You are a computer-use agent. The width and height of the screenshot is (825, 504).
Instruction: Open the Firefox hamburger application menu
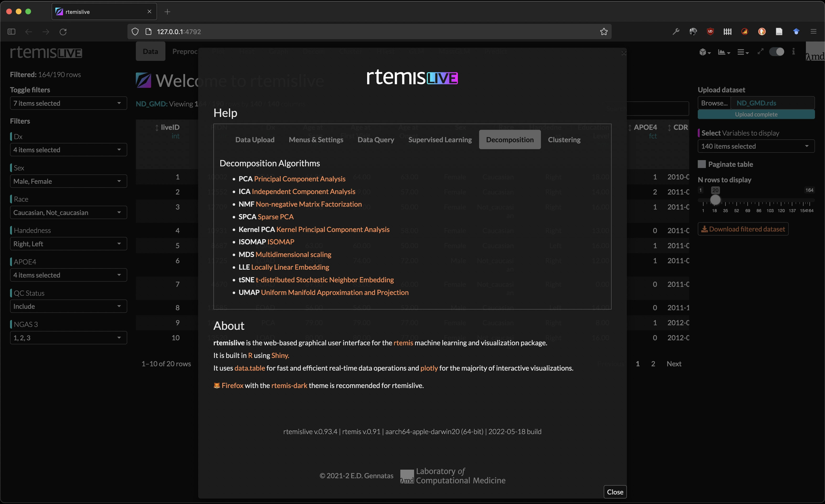pyautogui.click(x=814, y=31)
